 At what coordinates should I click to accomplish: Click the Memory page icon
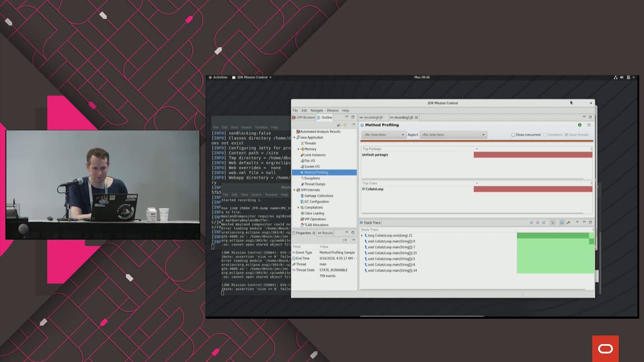tap(302, 149)
